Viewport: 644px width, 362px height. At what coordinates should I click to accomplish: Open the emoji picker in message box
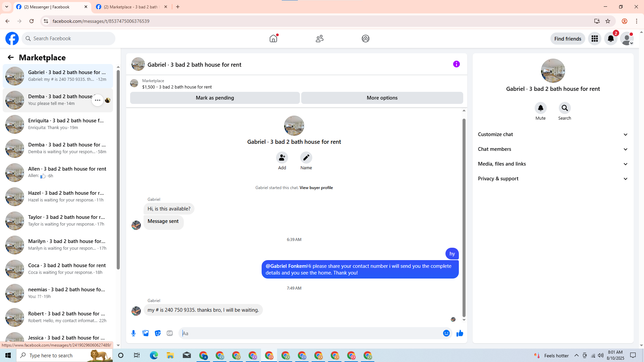tap(446, 333)
